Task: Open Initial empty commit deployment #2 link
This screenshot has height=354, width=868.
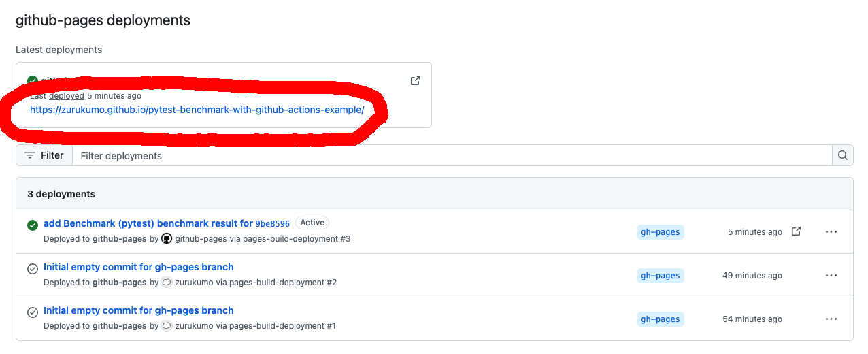Action: pos(139,267)
